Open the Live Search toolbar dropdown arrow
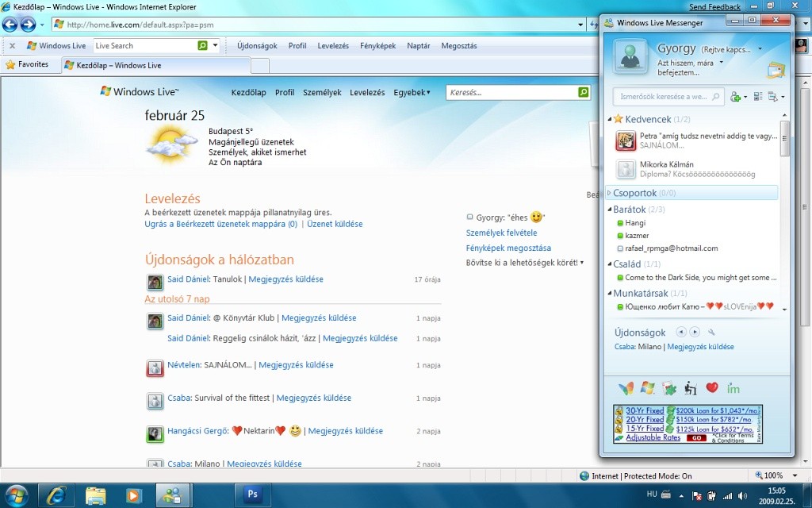812x508 pixels. pyautogui.click(x=216, y=45)
